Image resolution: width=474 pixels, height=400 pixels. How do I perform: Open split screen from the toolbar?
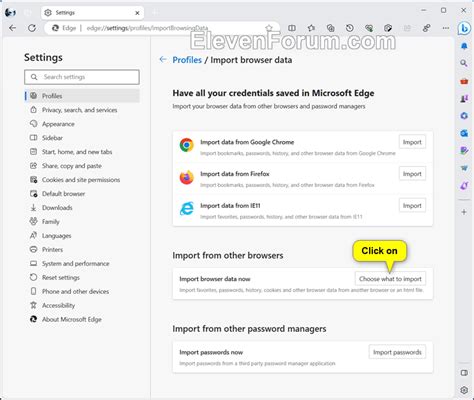point(292,28)
